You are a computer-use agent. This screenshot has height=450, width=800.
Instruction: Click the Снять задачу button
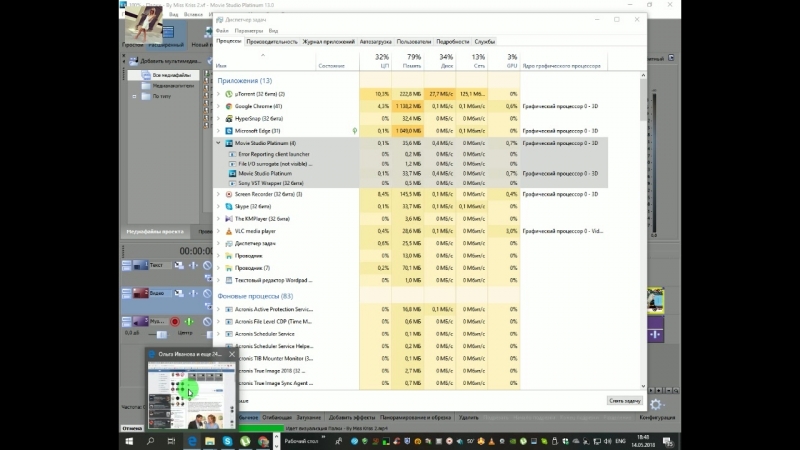pos(623,400)
